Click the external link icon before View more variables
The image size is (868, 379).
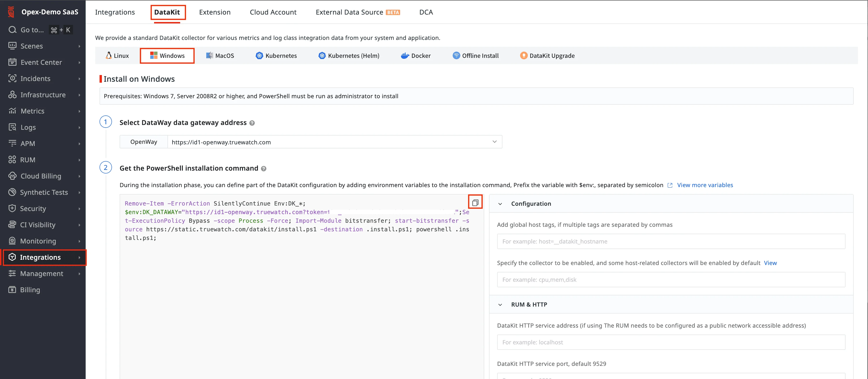pyautogui.click(x=670, y=185)
